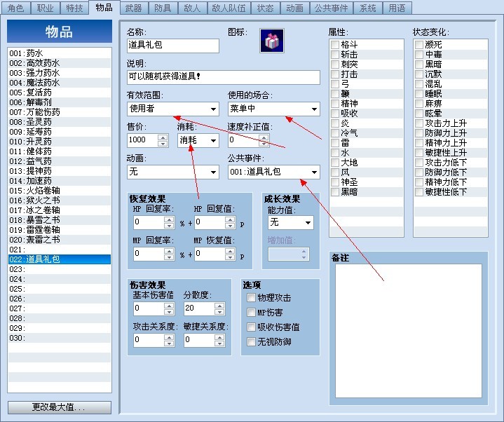This screenshot has width=504, height=422.
Task: Increase HP 回复值 with up arrow
Action: 230,219
